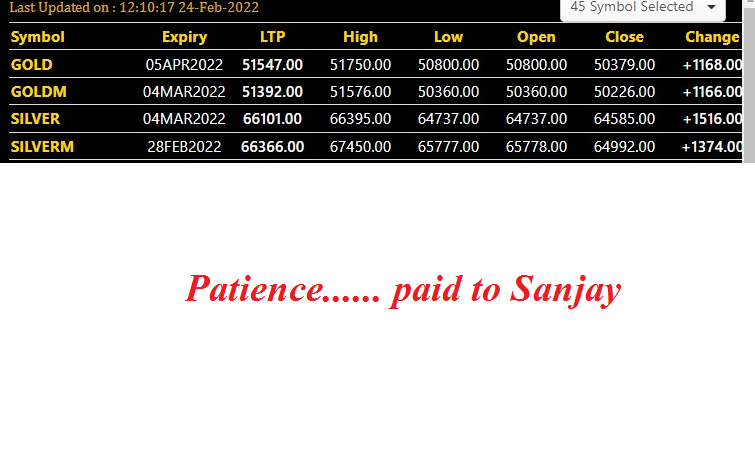This screenshot has height=460, width=755.
Task: Click SILVER change value +1516.00
Action: [712, 118]
